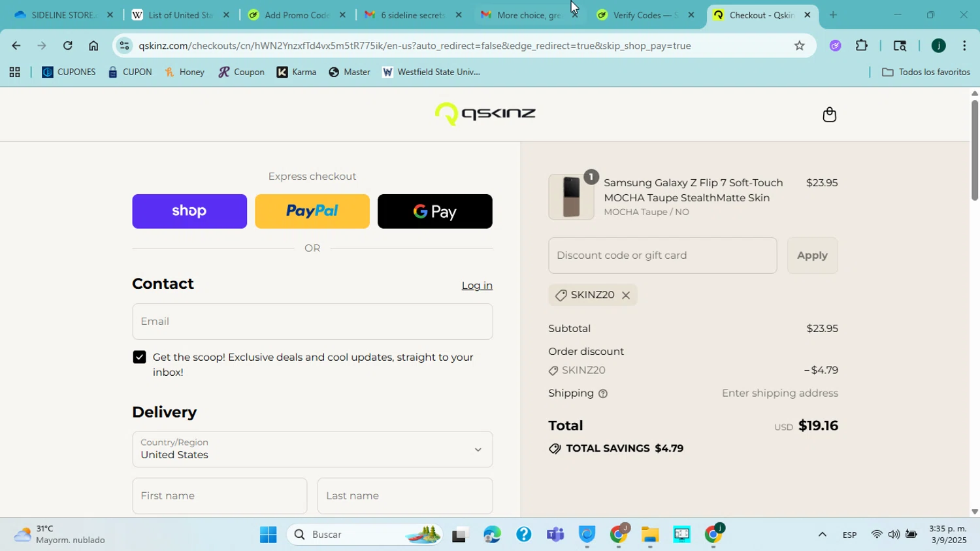Switch to the Add Promo Code tab
The width and height of the screenshot is (980, 551).
pos(297,14)
